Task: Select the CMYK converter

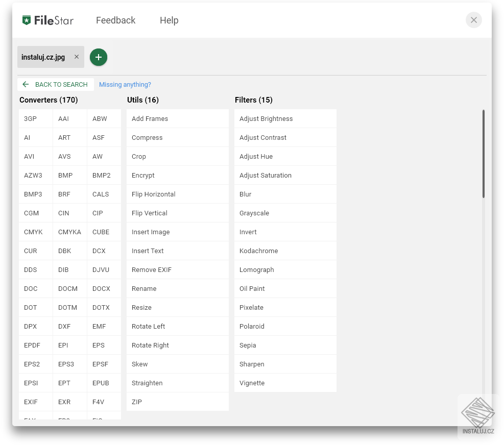Action: [36, 232]
